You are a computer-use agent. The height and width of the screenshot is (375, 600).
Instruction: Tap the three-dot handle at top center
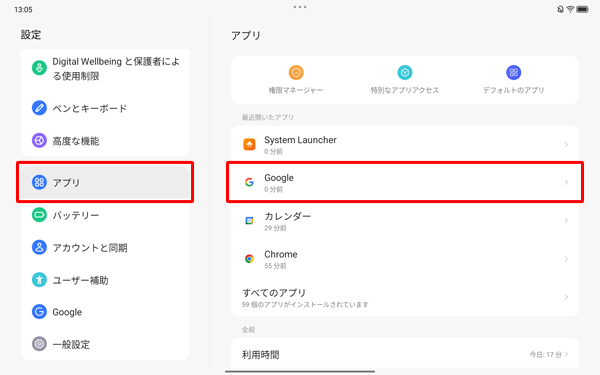[300, 7]
